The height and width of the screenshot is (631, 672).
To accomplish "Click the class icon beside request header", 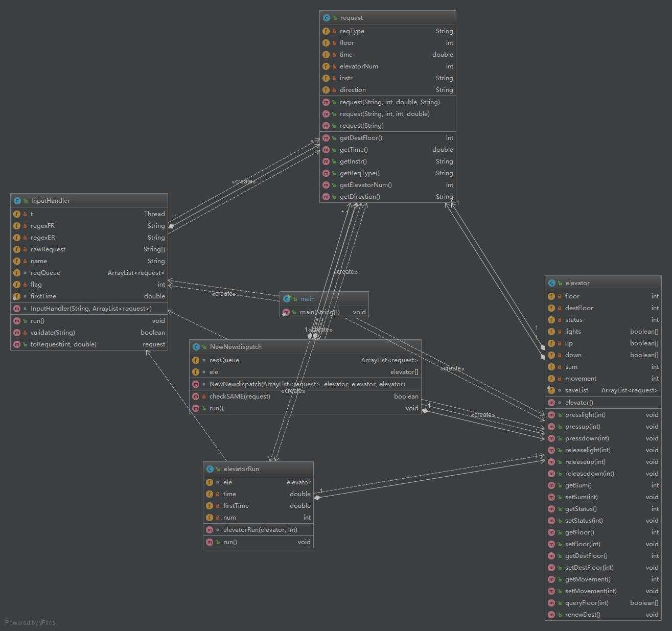I will [326, 18].
